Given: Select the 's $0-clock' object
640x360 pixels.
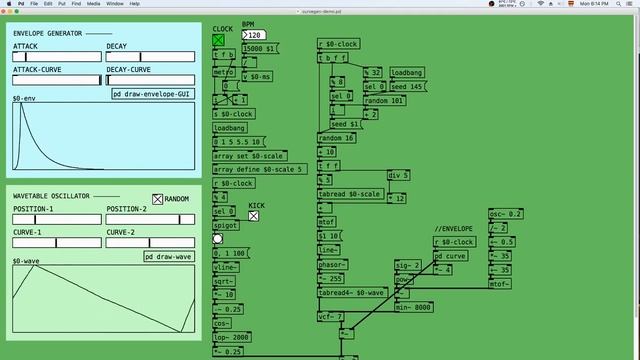Looking at the screenshot, I should click(x=234, y=114).
